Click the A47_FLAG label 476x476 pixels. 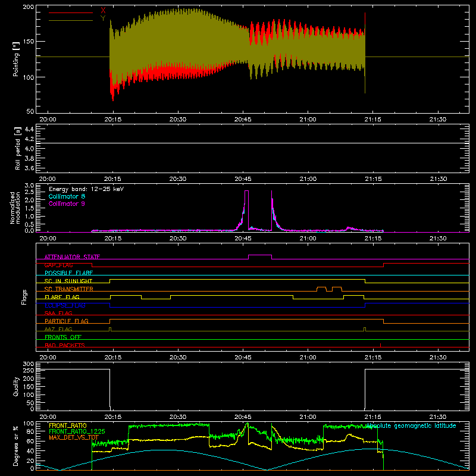pyautogui.click(x=58, y=329)
